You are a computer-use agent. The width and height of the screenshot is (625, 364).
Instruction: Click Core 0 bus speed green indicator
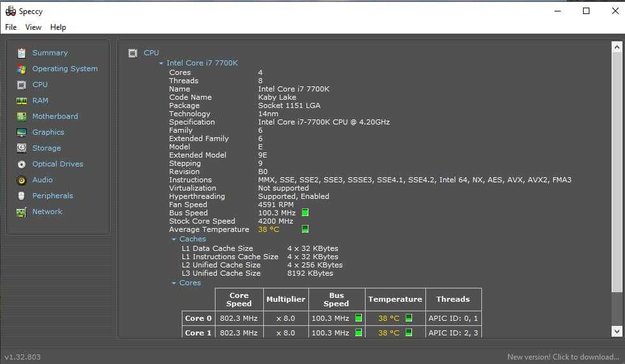(359, 318)
